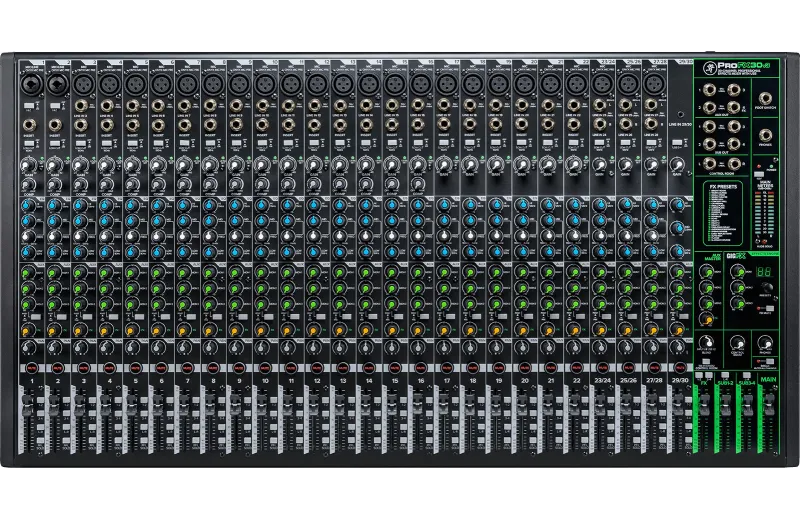Image resolution: width=800 pixels, height=520 pixels.
Task: Click the channel 1 fader cap
Action: [x=26, y=404]
